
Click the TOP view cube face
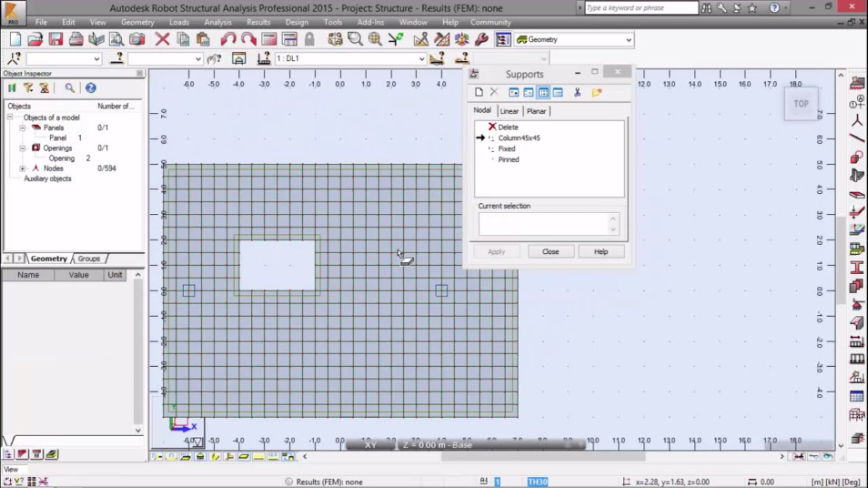(x=801, y=104)
